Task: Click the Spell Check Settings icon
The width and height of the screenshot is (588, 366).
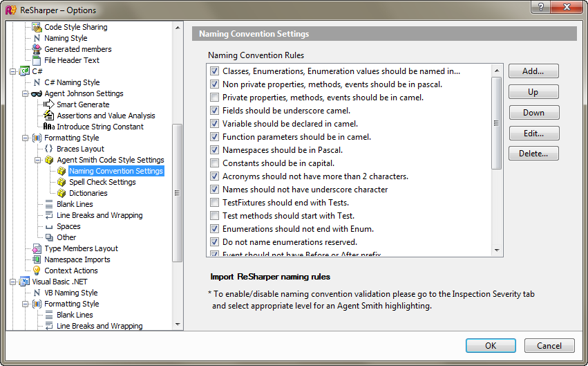Action: (x=61, y=182)
